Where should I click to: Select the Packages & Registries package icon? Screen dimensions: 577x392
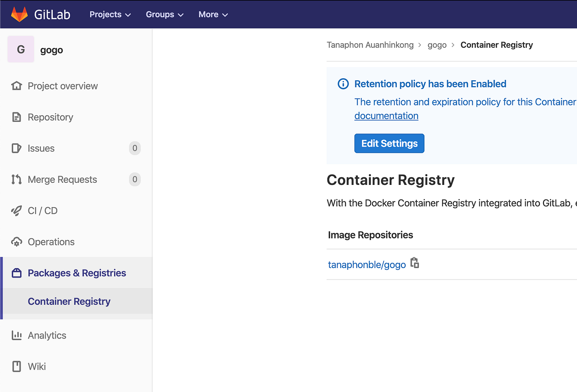[x=16, y=273]
